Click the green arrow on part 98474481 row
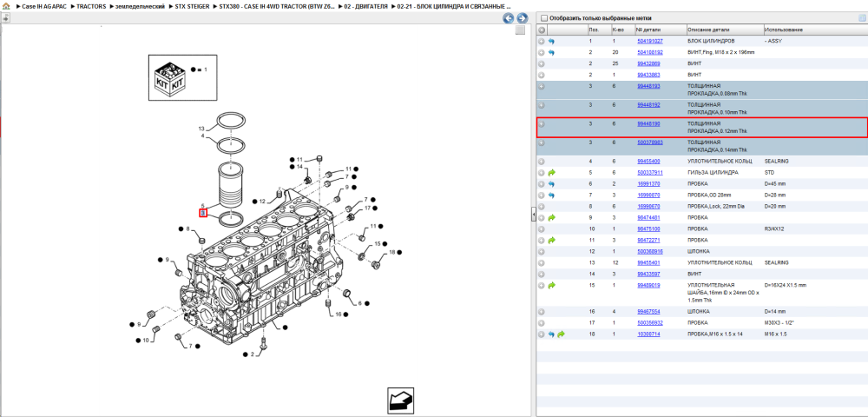Screen dimensions: 868x417 tap(551, 218)
